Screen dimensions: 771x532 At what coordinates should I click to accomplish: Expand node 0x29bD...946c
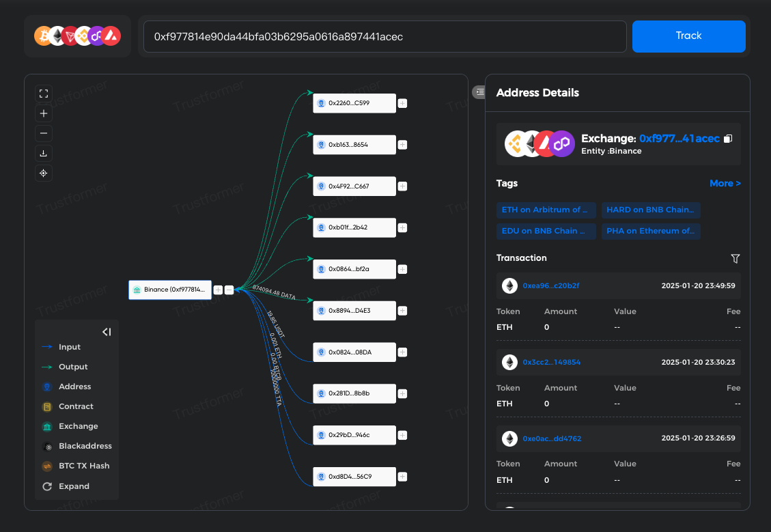pyautogui.click(x=402, y=435)
